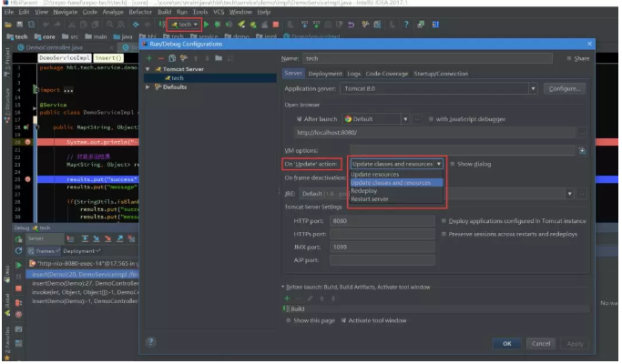Click the red Stop square in the Debug panel
Screen dimensions: 622x364
pyautogui.click(x=18, y=288)
